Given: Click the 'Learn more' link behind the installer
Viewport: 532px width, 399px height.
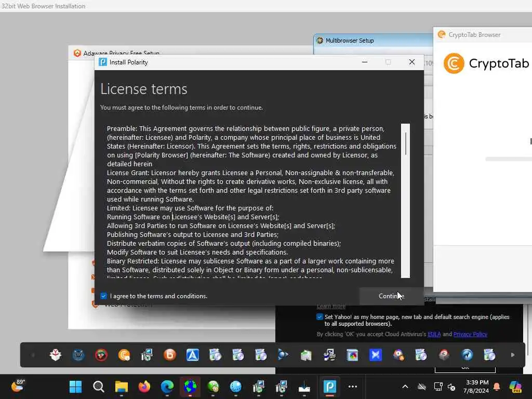Looking at the screenshot, I should (331, 306).
